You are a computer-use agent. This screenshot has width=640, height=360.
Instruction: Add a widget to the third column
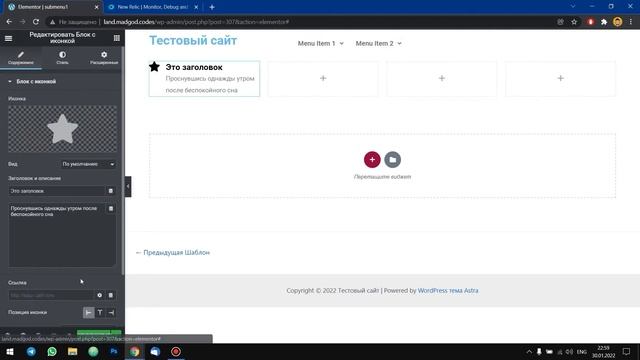(x=442, y=78)
